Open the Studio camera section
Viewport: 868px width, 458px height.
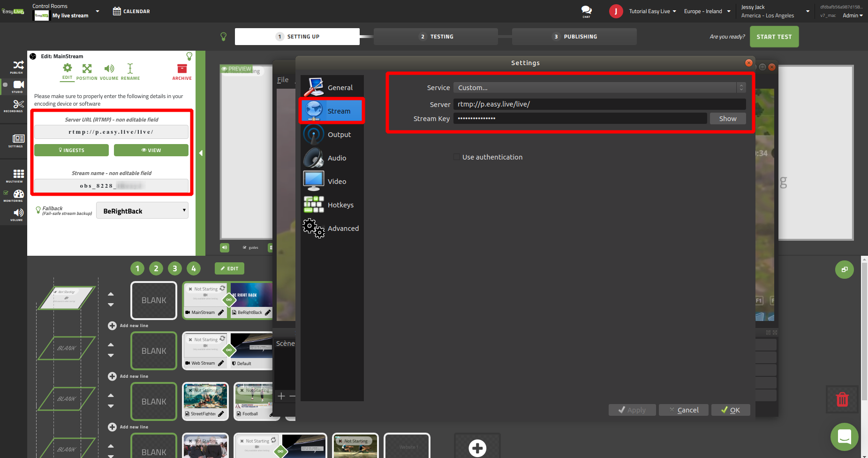tap(18, 86)
